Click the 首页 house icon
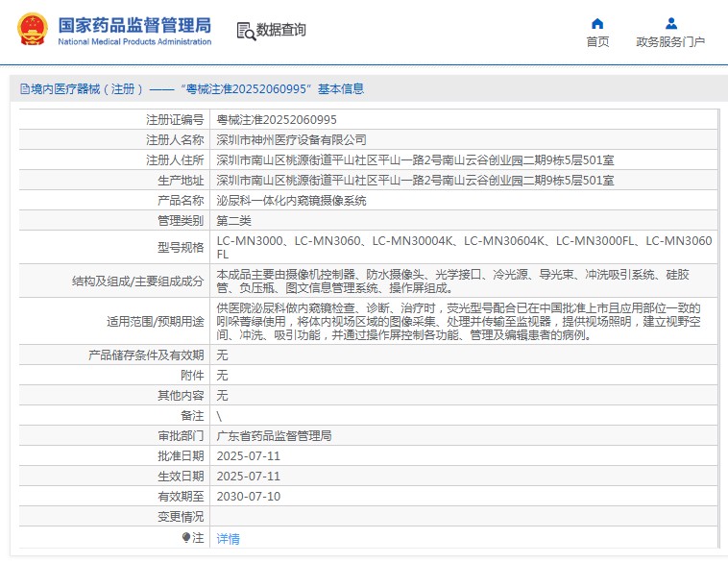The height and width of the screenshot is (563, 728). [x=597, y=23]
